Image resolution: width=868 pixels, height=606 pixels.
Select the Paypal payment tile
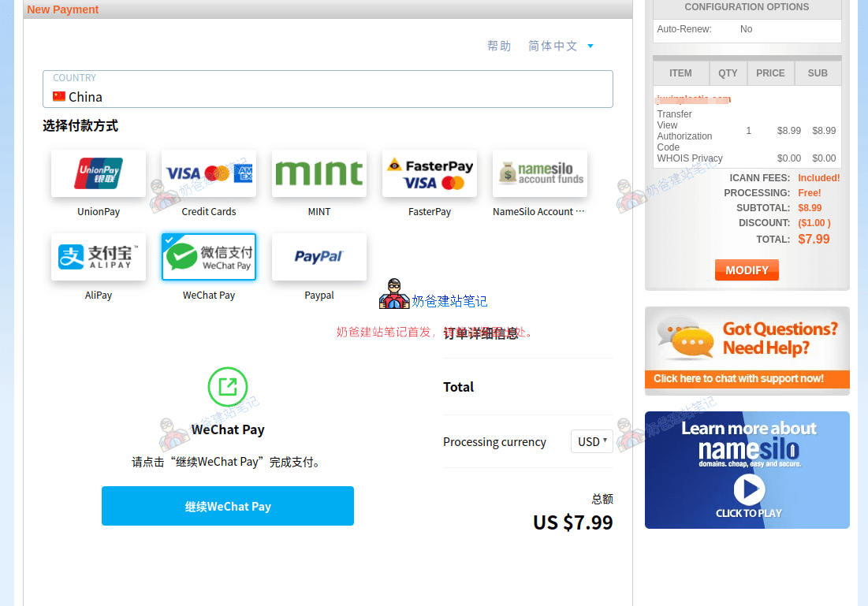click(319, 257)
